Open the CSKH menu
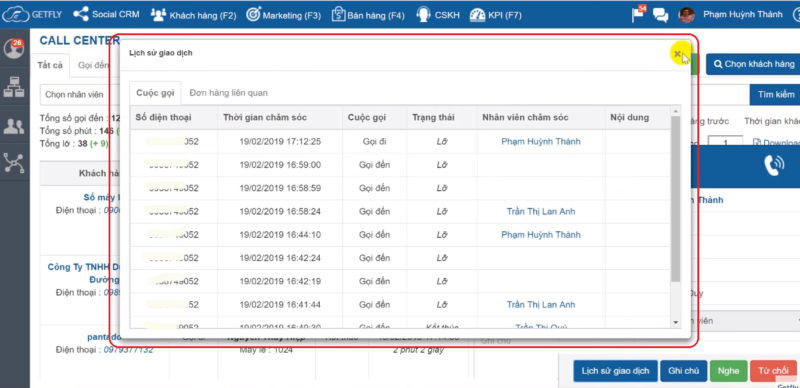 438,15
